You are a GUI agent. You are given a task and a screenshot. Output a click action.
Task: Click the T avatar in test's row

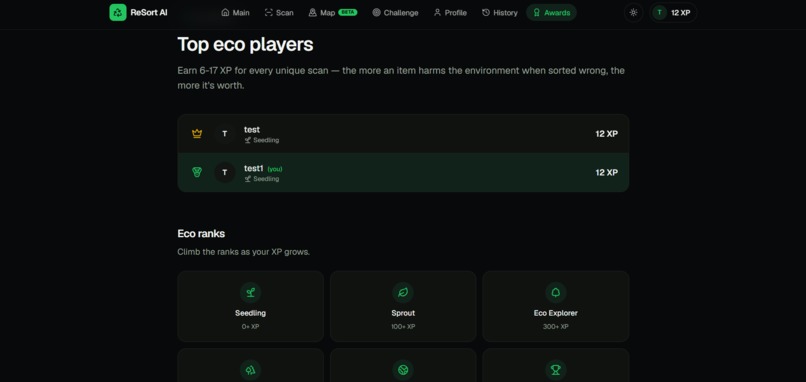225,134
